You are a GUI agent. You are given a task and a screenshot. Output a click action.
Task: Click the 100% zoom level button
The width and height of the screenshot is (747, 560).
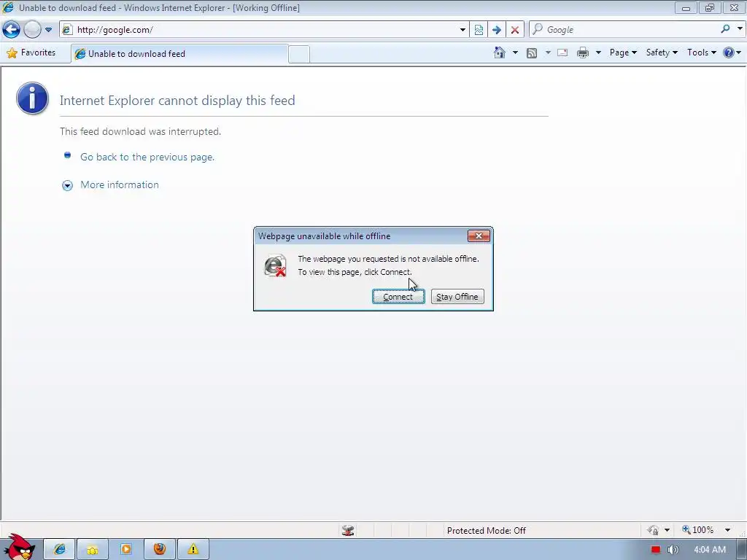pos(698,530)
